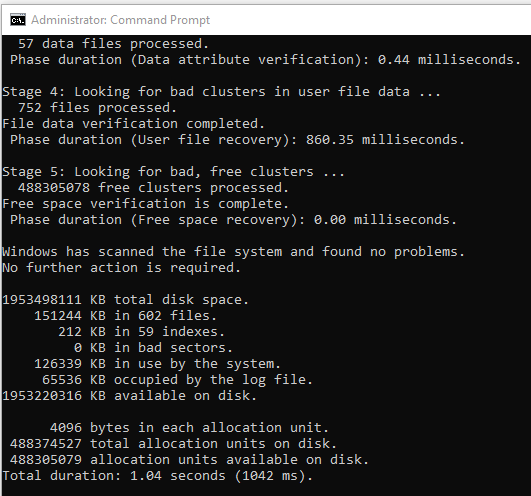
Task: Click the '57 data files processed' line
Action: pos(113,44)
